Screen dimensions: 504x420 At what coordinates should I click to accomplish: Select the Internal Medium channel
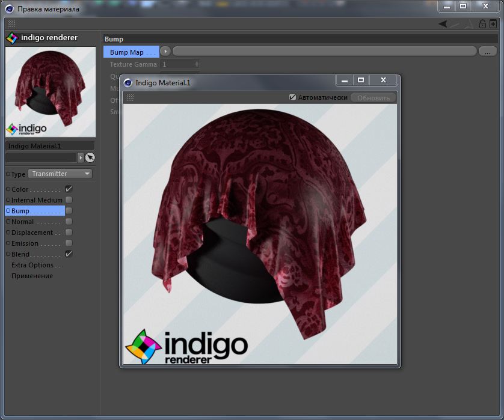click(x=37, y=200)
